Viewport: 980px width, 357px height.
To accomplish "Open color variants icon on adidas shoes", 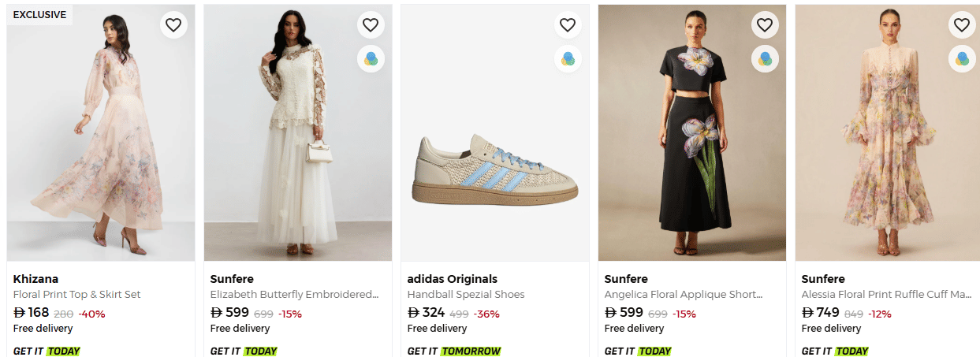I will click(568, 58).
